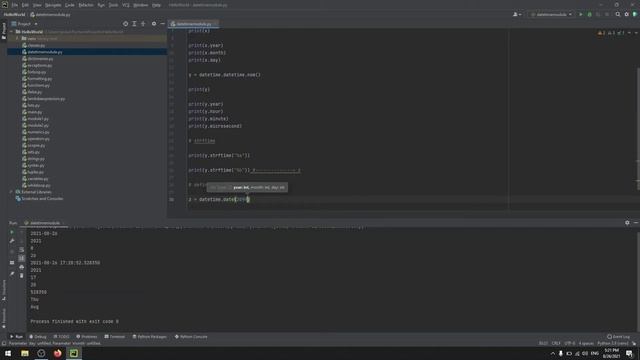Open the View menu
The image size is (640, 360).
tap(37, 5)
